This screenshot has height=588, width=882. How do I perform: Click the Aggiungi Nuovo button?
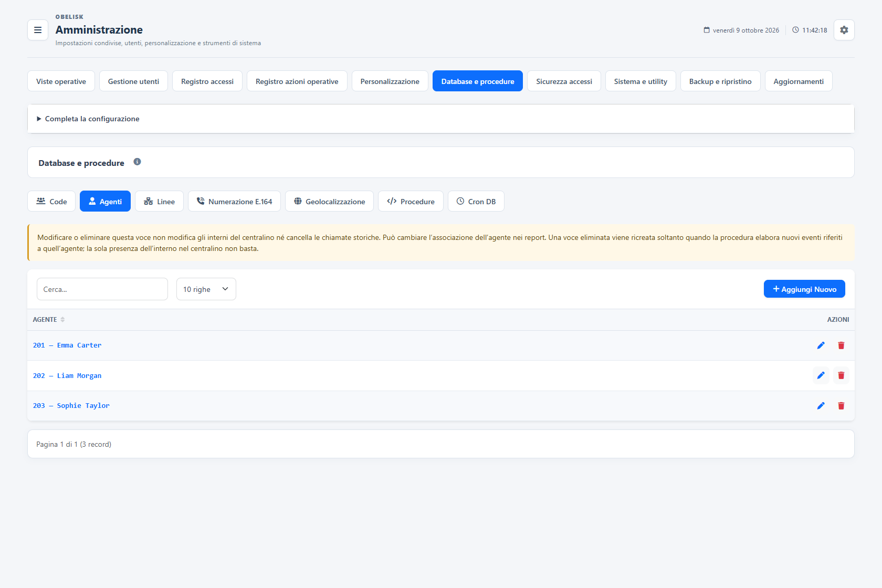coord(804,289)
